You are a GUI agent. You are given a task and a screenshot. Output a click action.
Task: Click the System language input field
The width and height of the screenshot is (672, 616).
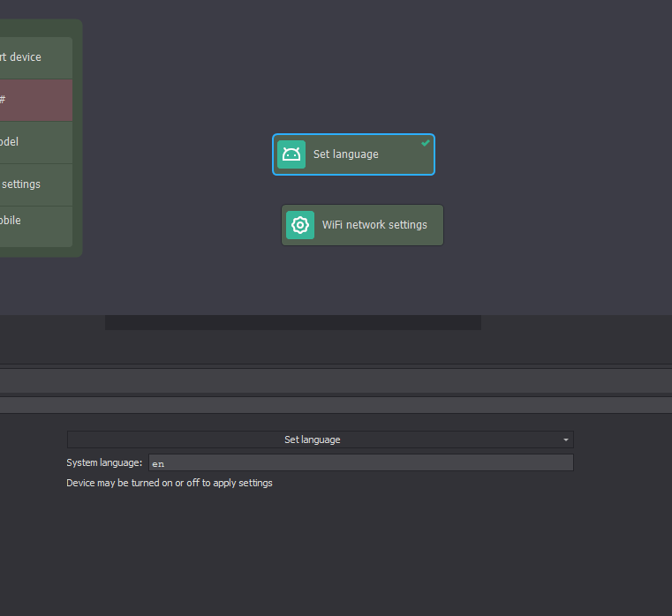point(361,462)
